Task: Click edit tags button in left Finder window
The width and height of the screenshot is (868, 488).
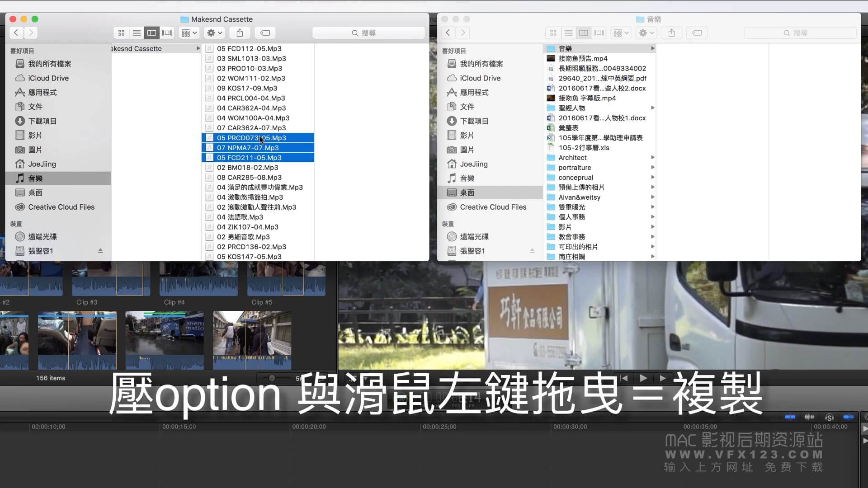Action: tap(265, 33)
